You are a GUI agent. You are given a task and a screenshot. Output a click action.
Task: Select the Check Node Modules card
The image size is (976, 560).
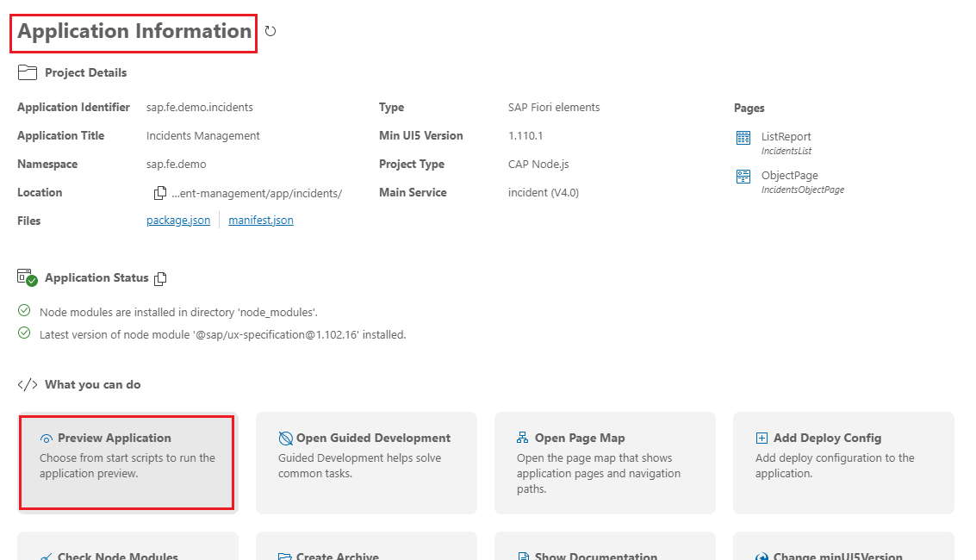(127, 545)
